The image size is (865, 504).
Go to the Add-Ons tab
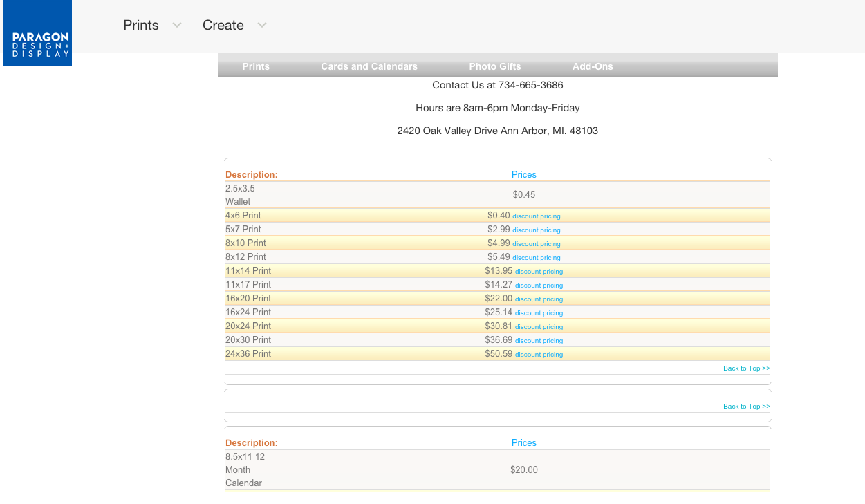[x=593, y=66]
